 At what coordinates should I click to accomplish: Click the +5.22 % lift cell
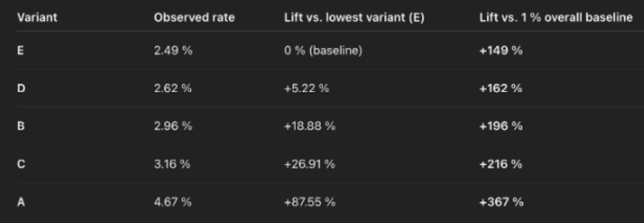pos(306,88)
